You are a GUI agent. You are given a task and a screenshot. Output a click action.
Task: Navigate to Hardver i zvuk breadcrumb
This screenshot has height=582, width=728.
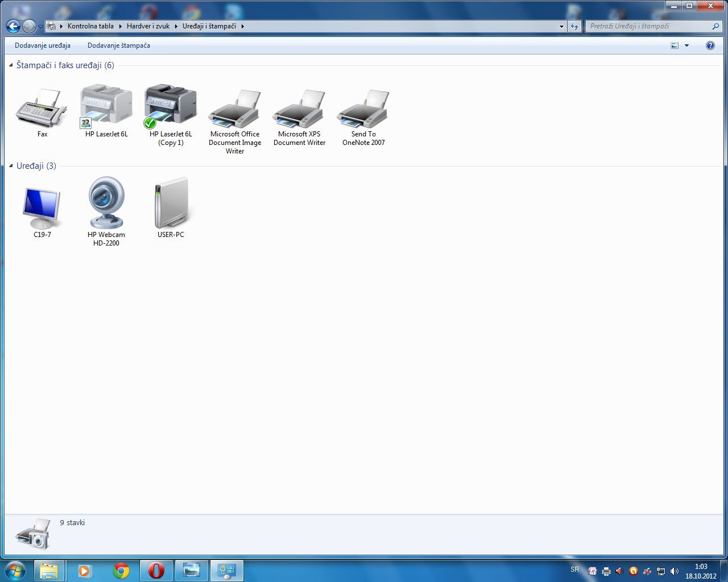click(148, 26)
